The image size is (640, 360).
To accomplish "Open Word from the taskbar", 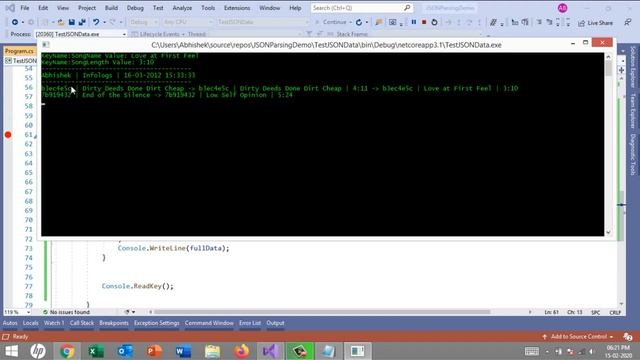I will pyautogui.click(x=183, y=351).
